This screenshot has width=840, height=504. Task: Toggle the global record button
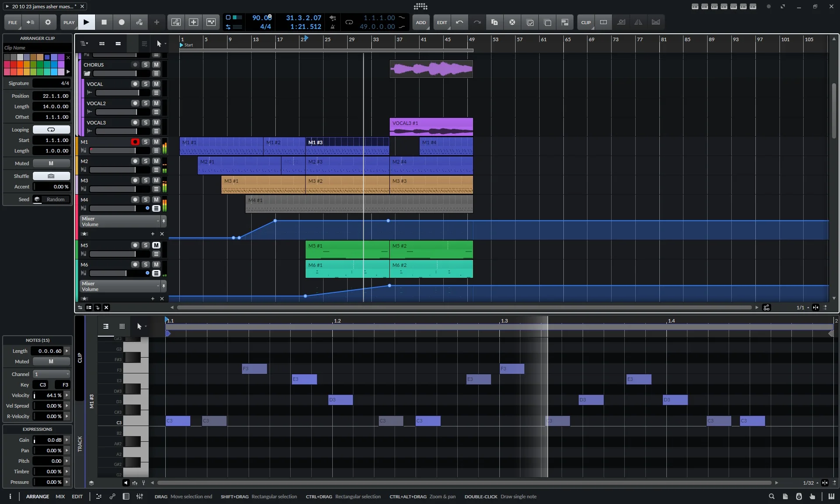tap(121, 22)
